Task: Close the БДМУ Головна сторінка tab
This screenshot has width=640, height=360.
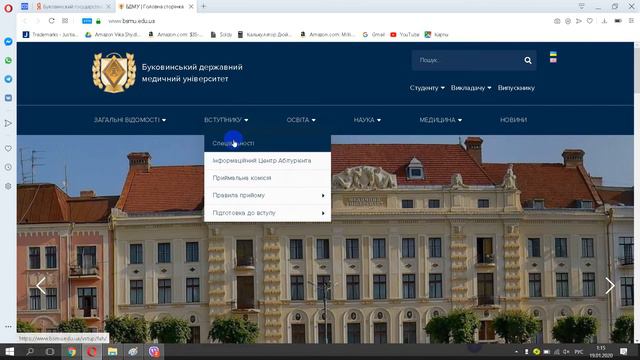Action: (x=191, y=7)
